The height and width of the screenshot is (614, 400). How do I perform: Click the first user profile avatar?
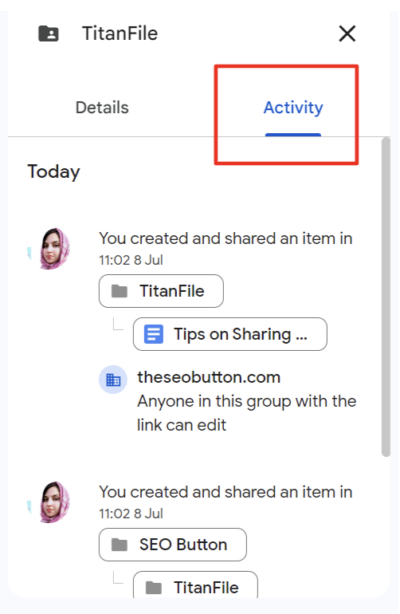(x=54, y=249)
